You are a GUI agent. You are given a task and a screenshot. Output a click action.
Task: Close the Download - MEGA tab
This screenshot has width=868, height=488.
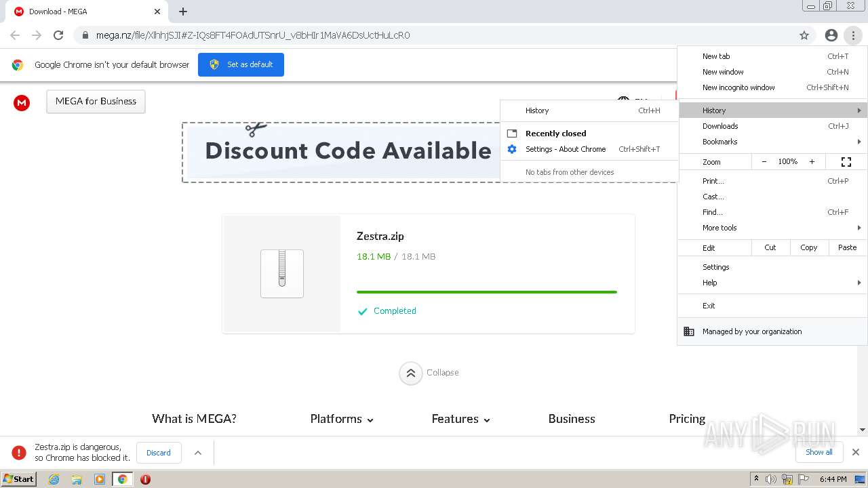tap(157, 12)
